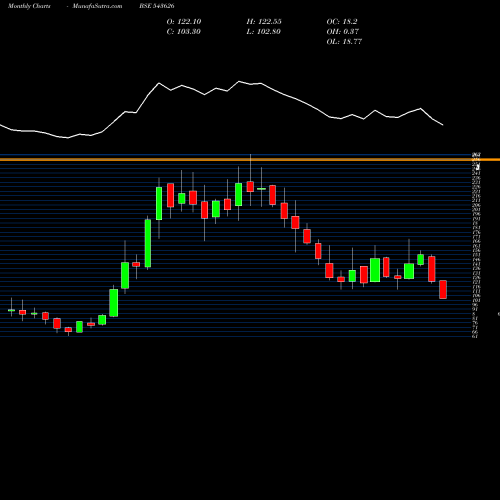Click the orange horizontal price level line
The width and height of the screenshot is (500, 500).
point(250,160)
